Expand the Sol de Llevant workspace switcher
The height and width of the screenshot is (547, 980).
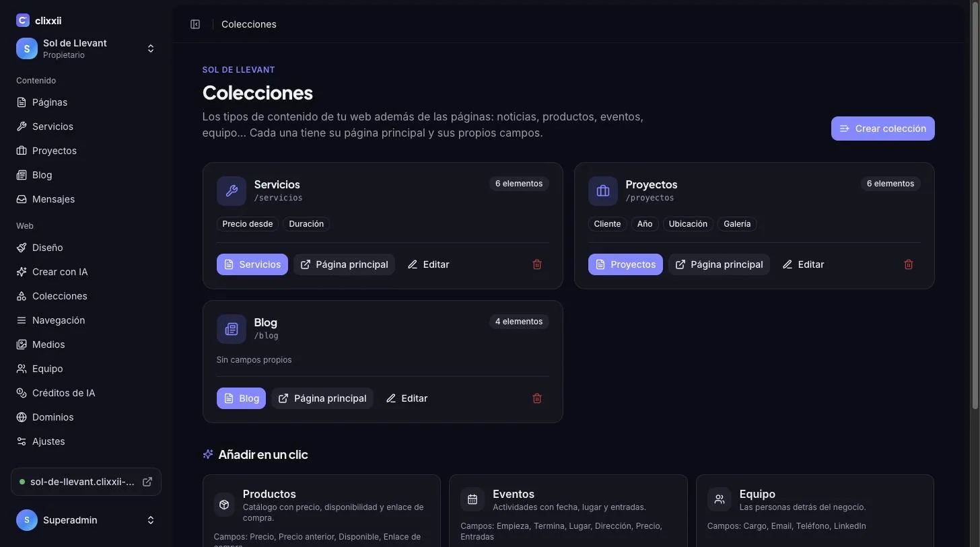coord(151,48)
